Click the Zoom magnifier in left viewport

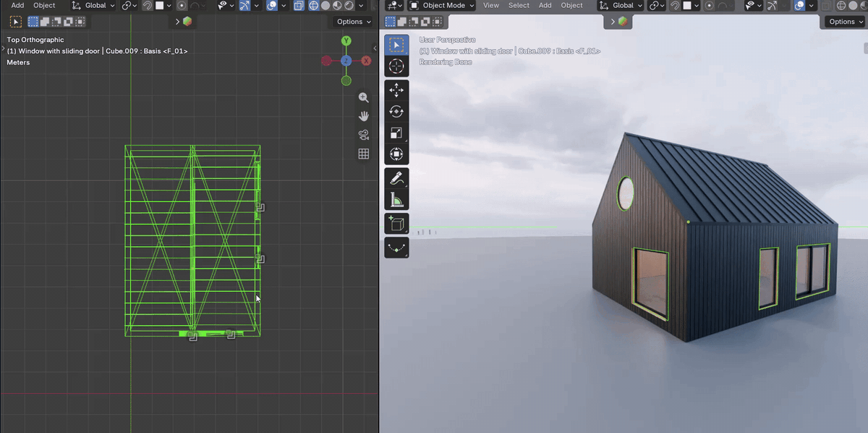pyautogui.click(x=363, y=98)
